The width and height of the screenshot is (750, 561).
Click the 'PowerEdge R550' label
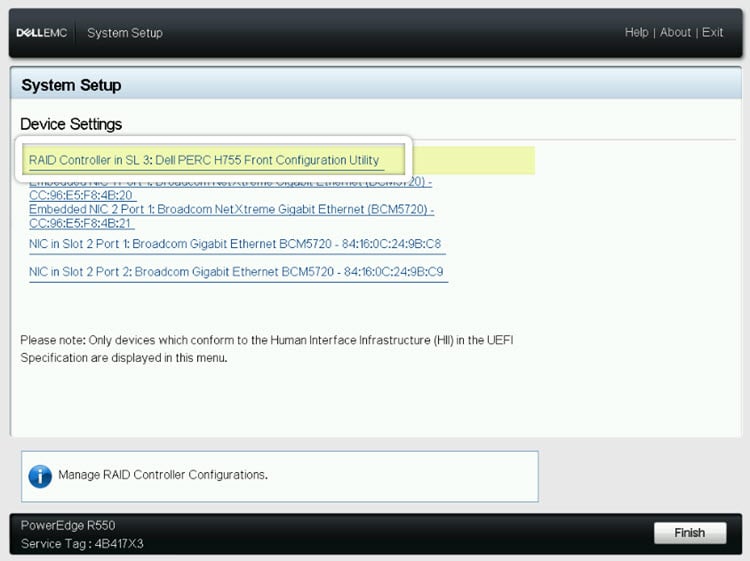[x=68, y=525]
